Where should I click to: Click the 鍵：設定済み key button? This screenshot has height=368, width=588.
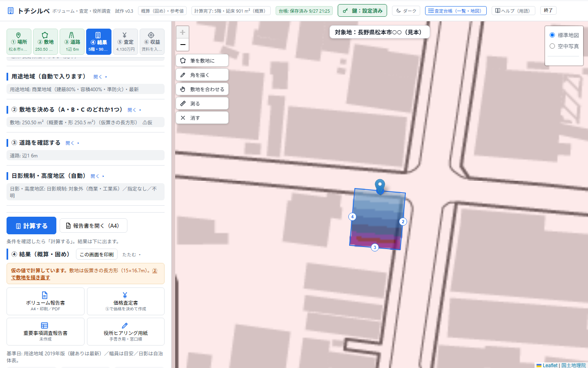pos(363,11)
